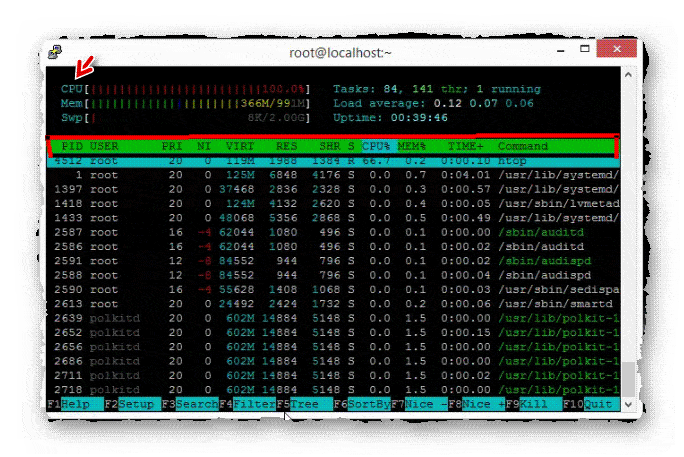
Task: Click F7 Nice - to lower niceness
Action: 419,404
